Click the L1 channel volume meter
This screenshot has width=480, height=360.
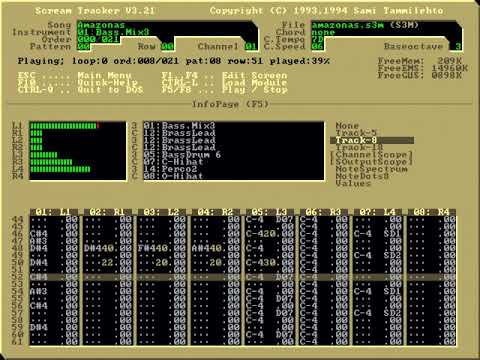[65, 126]
